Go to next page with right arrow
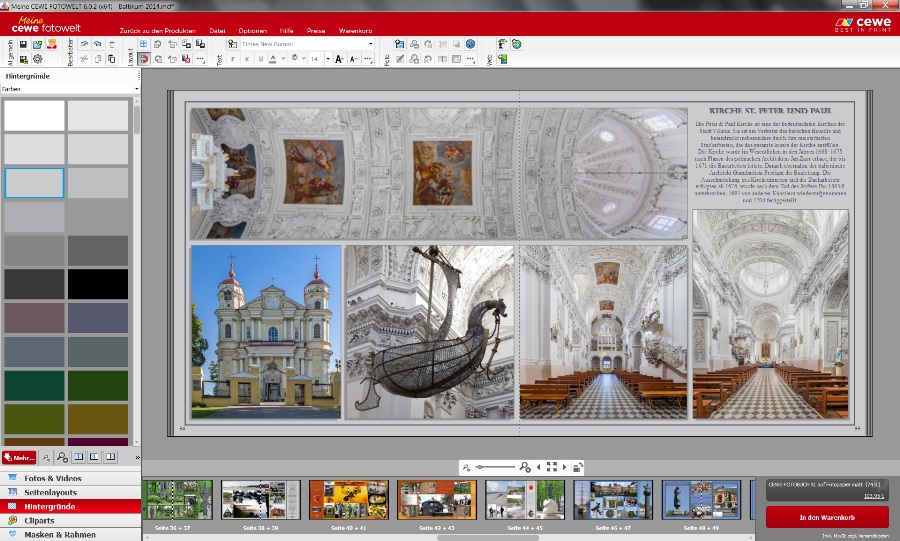 click(x=565, y=467)
